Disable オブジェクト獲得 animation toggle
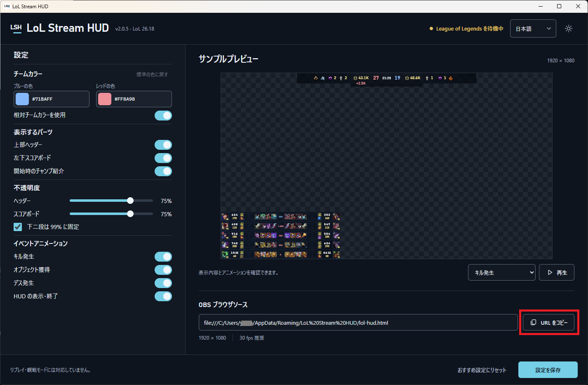588x385 pixels. point(163,270)
